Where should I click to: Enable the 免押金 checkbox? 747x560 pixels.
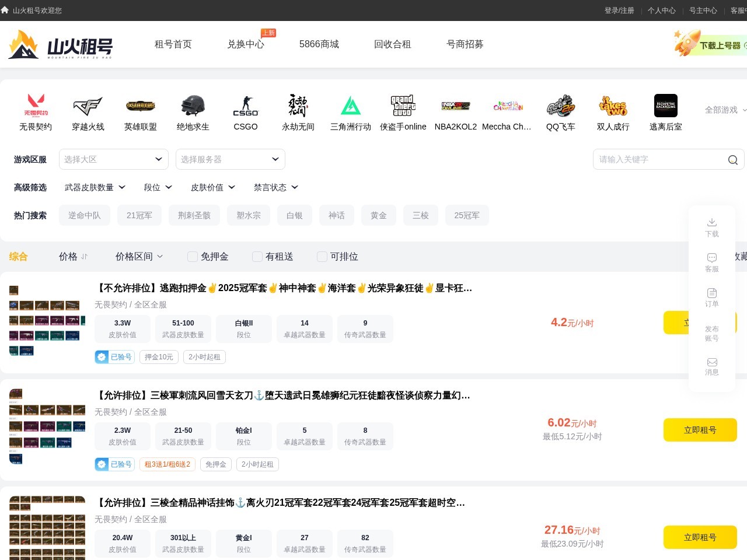pos(192,257)
